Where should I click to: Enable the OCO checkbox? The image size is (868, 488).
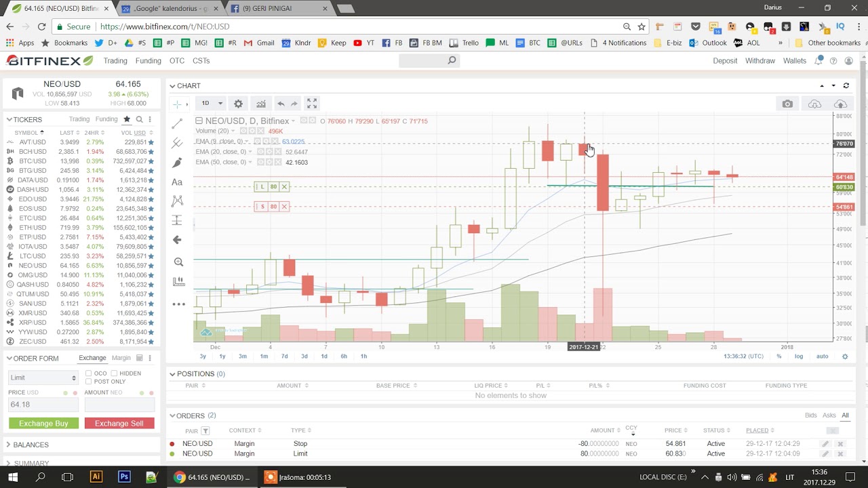(x=89, y=373)
